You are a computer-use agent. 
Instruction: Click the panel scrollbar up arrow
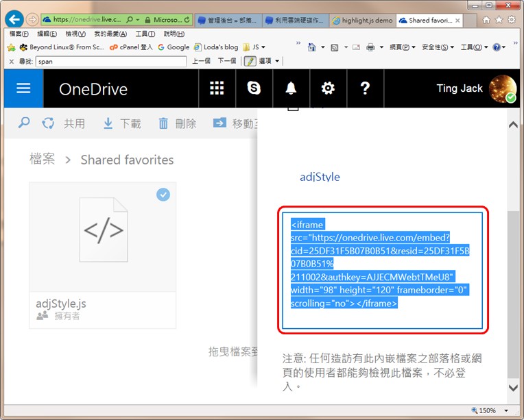(x=513, y=125)
